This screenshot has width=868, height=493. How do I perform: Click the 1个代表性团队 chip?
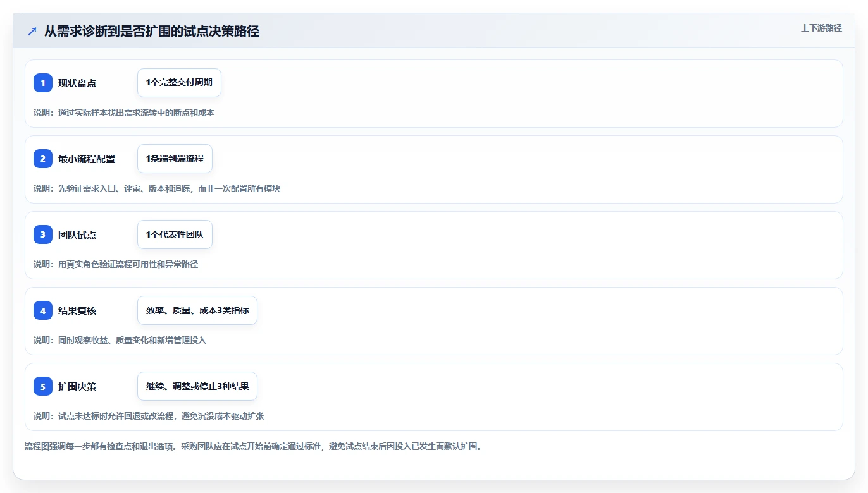click(x=175, y=234)
